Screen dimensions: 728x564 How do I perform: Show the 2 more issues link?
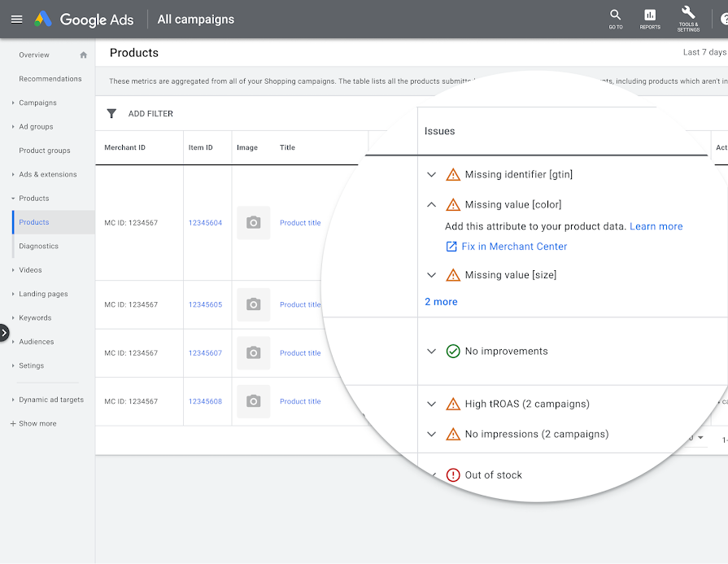[441, 302]
